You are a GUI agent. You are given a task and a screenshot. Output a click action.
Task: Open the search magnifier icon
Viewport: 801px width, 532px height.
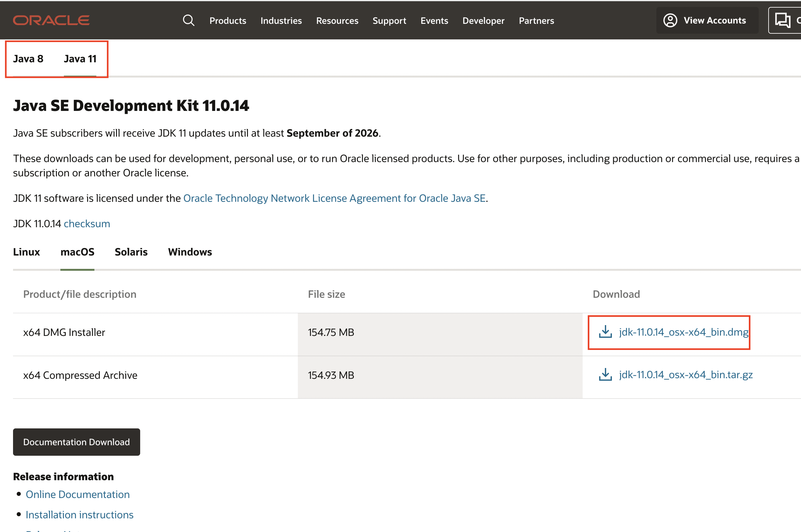click(x=188, y=20)
